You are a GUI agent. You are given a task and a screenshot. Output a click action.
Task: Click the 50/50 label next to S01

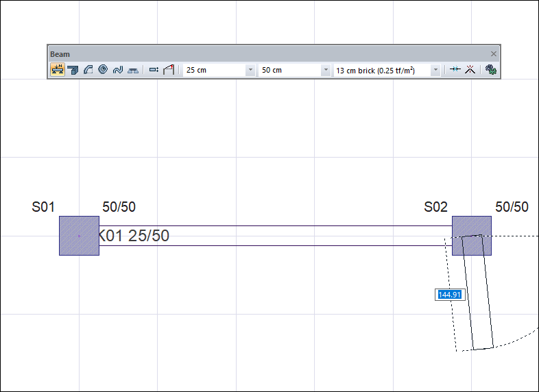click(x=119, y=207)
